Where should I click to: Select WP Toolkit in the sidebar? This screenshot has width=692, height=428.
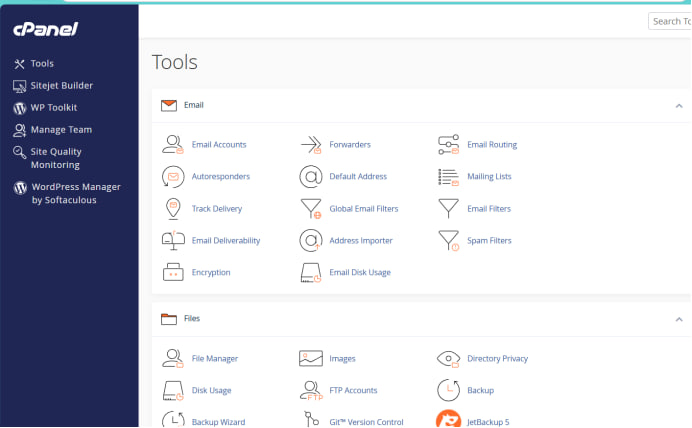(45, 108)
